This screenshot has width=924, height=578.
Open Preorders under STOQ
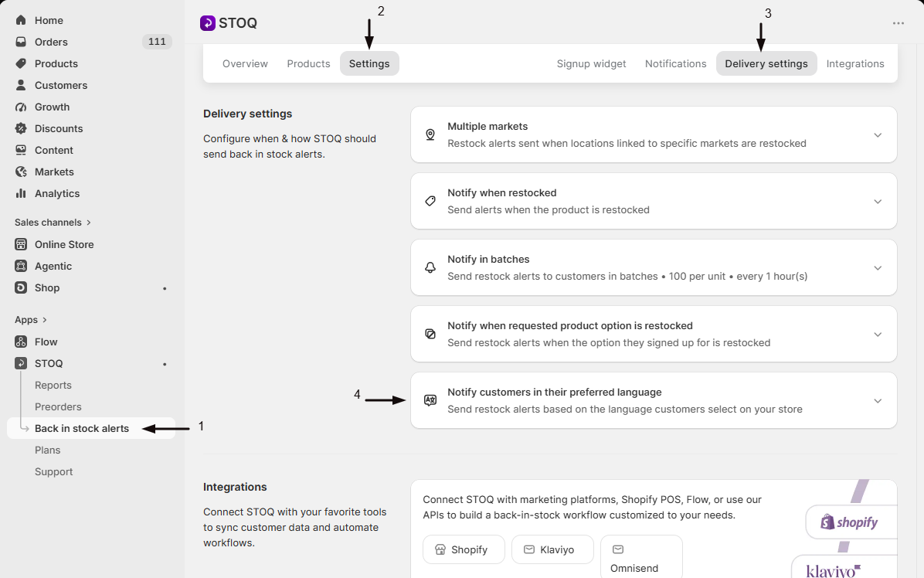[x=58, y=407]
